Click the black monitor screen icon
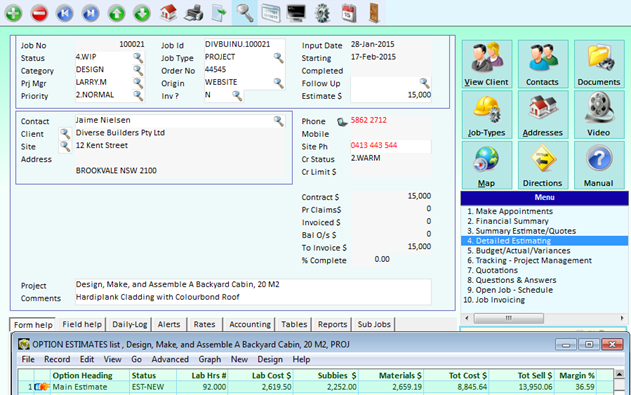Image resolution: width=631 pixels, height=395 pixels. click(296, 13)
